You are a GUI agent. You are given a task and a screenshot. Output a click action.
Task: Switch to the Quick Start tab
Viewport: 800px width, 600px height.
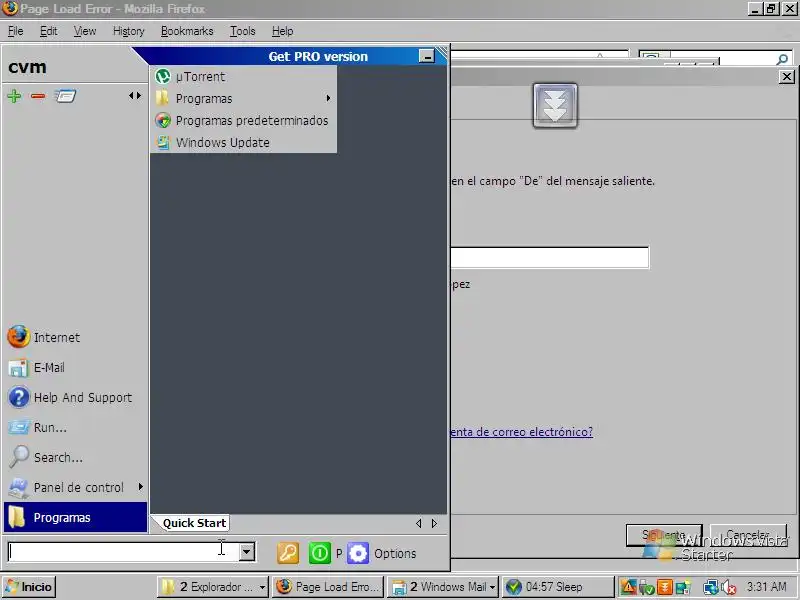tap(194, 523)
